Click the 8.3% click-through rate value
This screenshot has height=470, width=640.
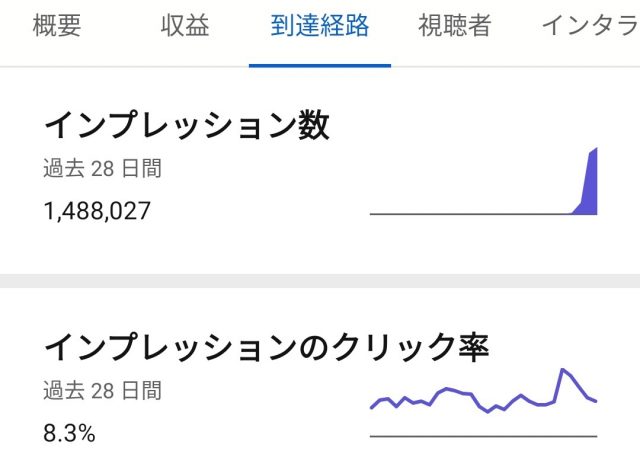(69, 433)
